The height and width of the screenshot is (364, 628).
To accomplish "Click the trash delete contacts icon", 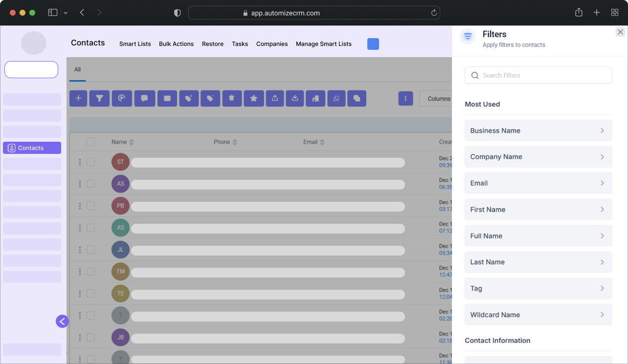I will click(x=232, y=98).
